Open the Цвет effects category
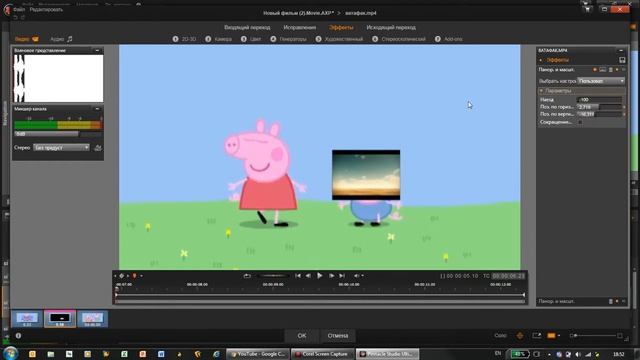Image resolution: width=640 pixels, height=360 pixels. pos(251,39)
